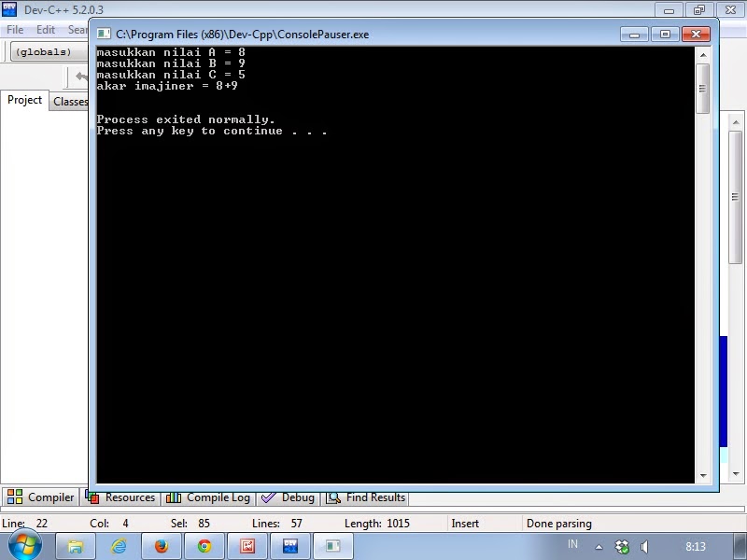747x560 pixels.
Task: Switch to the console taskbar button
Action: (333, 546)
